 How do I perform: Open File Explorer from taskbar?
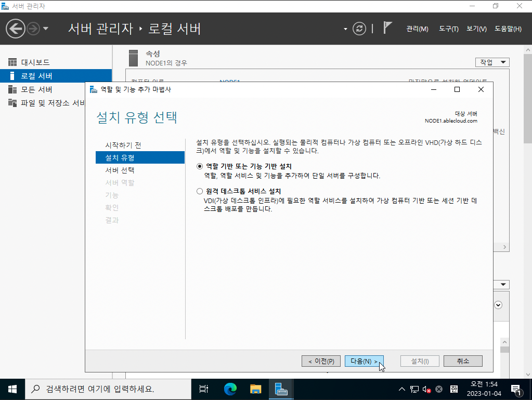click(255, 389)
